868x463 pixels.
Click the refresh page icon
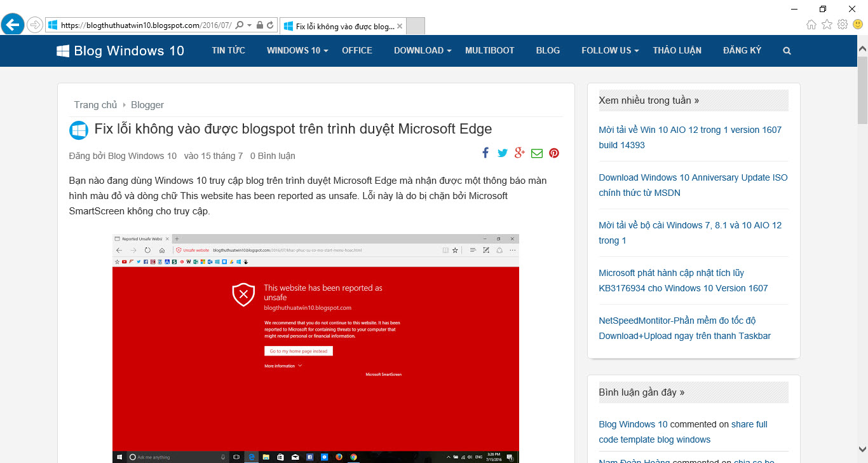tap(271, 25)
